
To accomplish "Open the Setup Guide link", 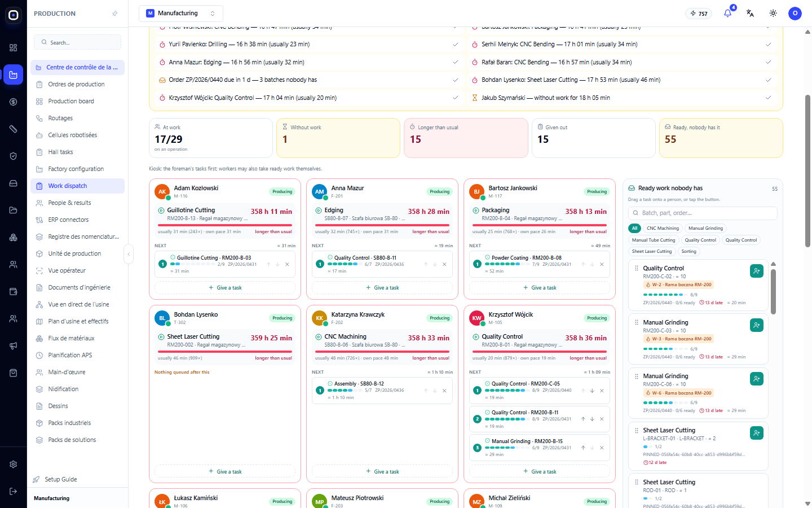I will tap(61, 479).
